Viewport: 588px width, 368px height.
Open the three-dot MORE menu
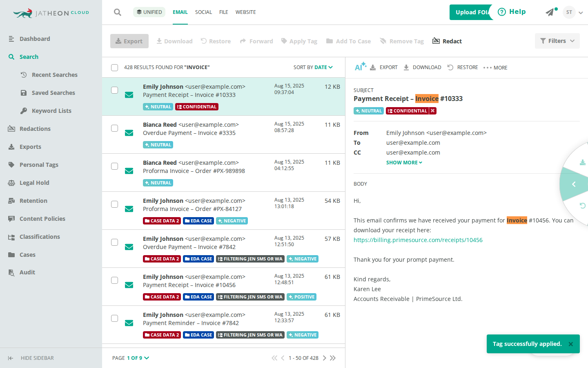495,67
